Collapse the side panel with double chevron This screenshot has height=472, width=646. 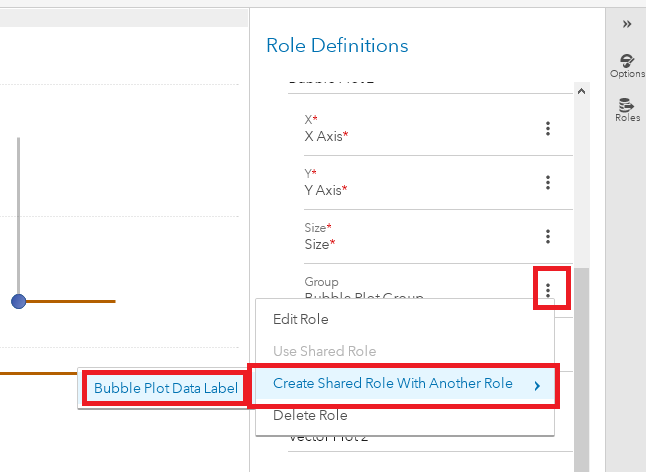tap(627, 24)
